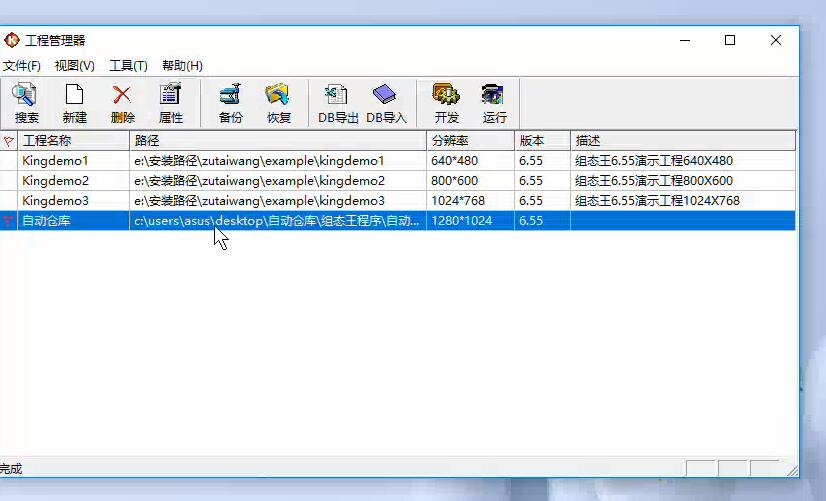Launch the 开发 development environment
Screen dimensions: 826x501
coord(446,103)
